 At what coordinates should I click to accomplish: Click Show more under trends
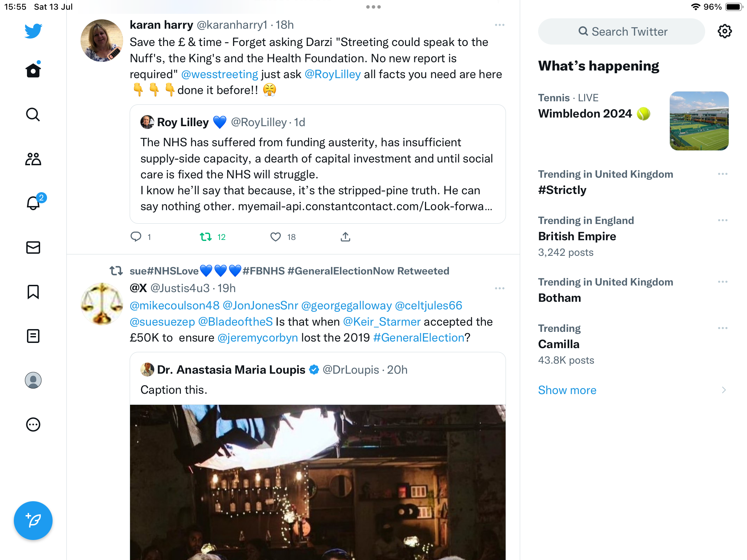[x=567, y=390]
